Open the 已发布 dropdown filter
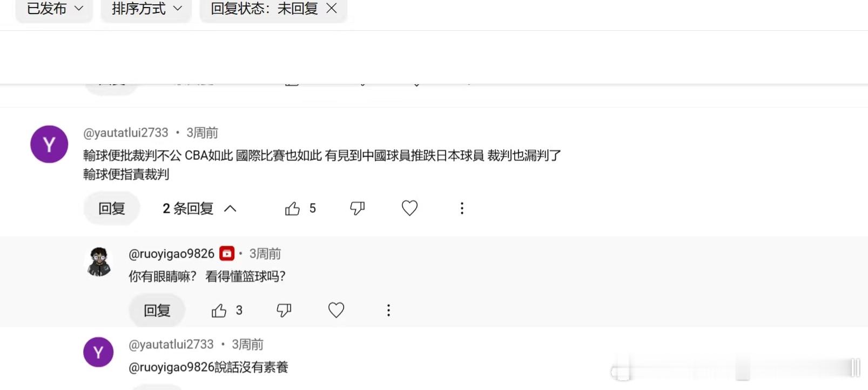The image size is (868, 390). coord(55,9)
